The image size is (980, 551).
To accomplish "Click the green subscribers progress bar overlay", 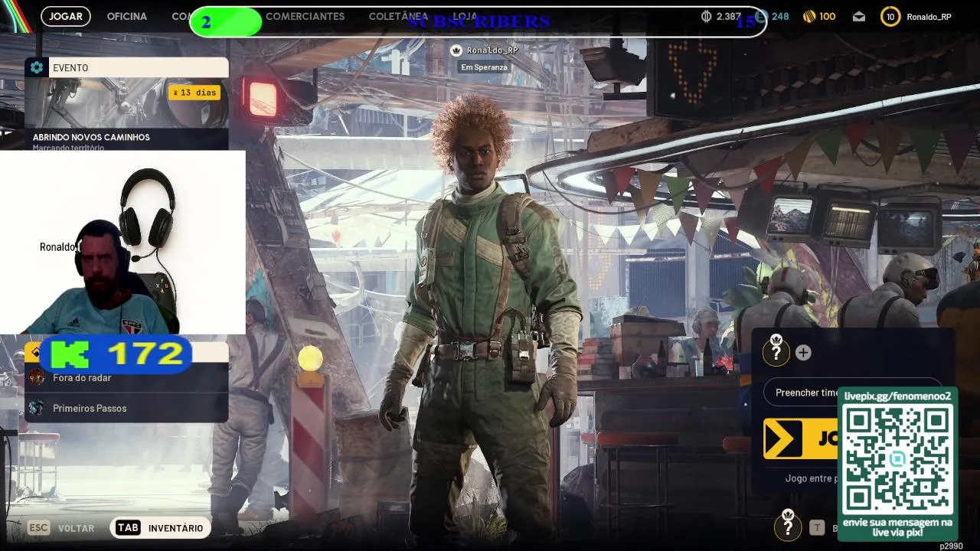I will coord(225,22).
